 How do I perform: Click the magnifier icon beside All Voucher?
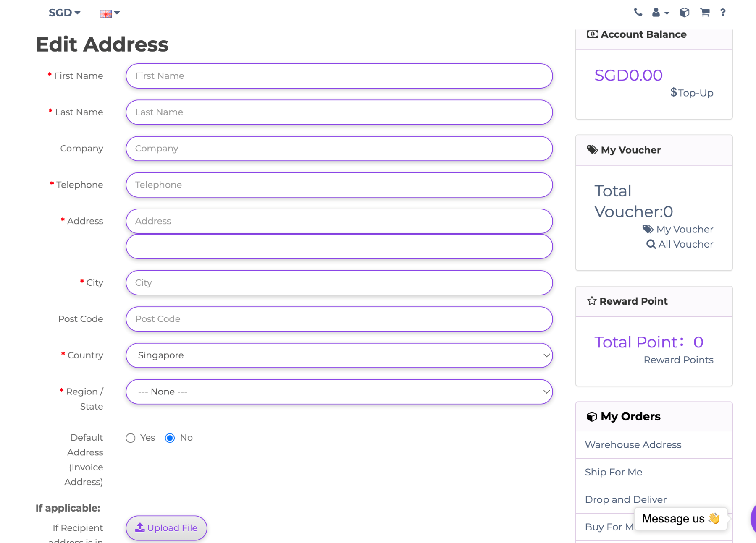(x=651, y=244)
